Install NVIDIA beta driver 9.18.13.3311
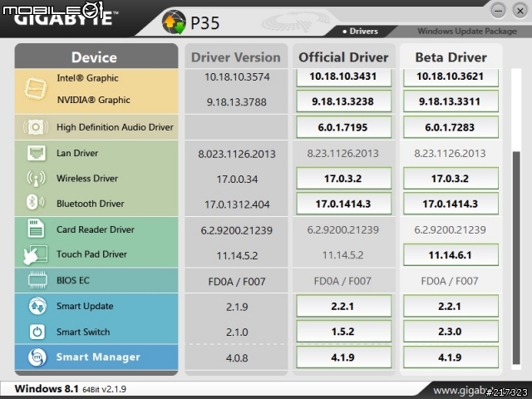The height and width of the screenshot is (399, 532). point(451,101)
